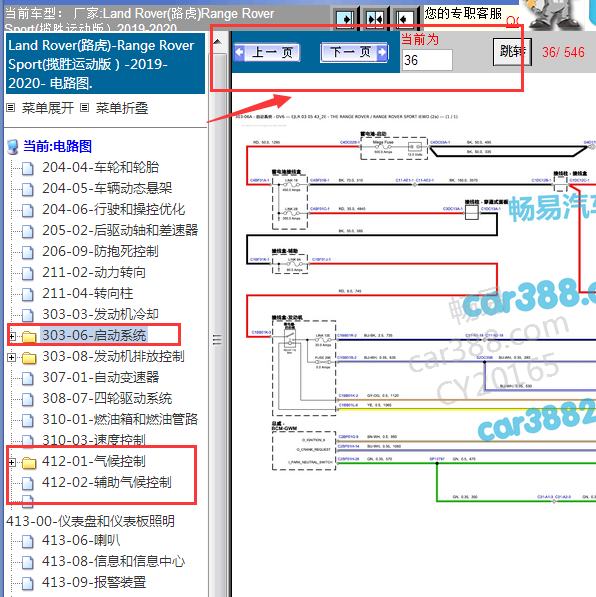
Task: Open 204-05-车辆动态悬架 diagram
Action: click(x=107, y=188)
